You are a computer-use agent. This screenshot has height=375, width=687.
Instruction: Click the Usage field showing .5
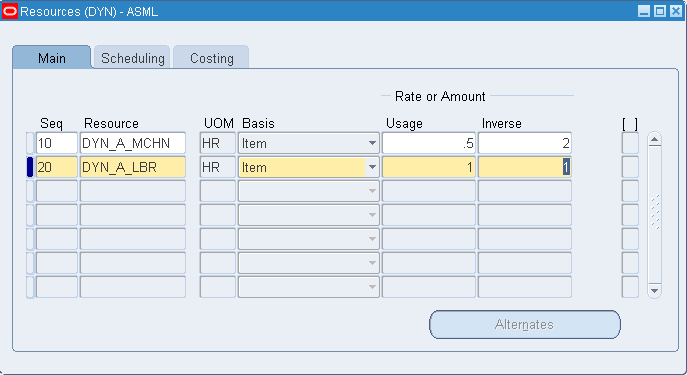pyautogui.click(x=428, y=143)
